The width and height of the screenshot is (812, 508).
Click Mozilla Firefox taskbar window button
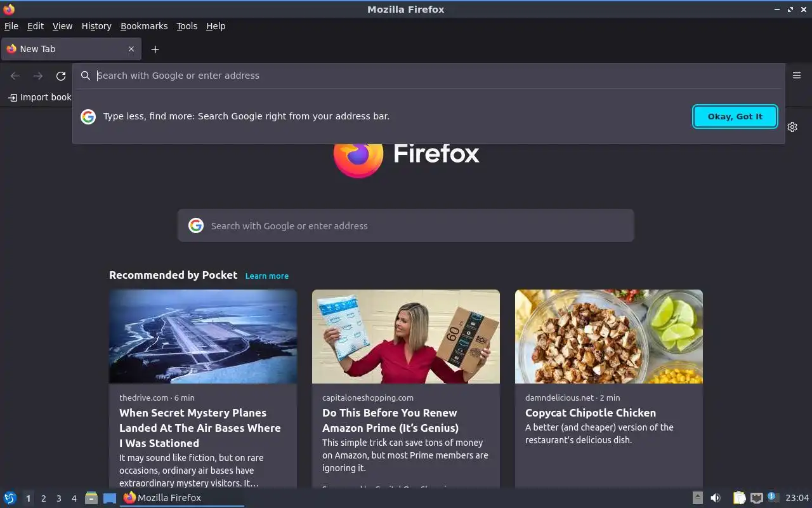tap(182, 498)
